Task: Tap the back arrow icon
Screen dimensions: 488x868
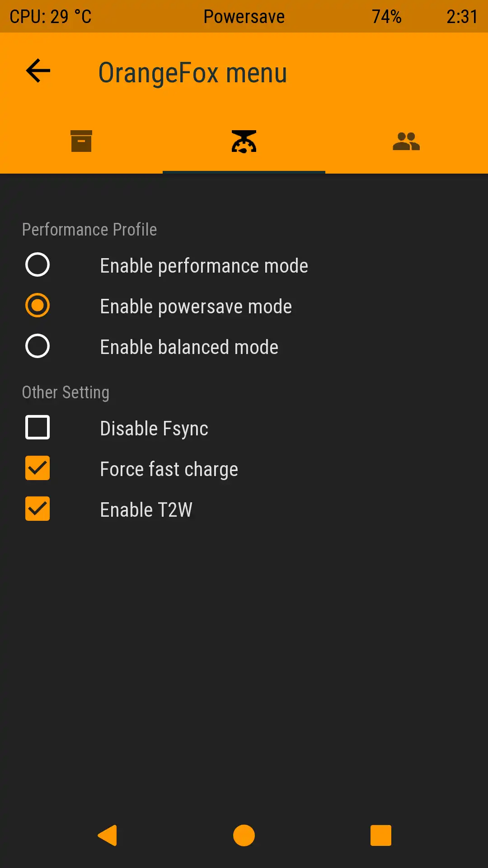Action: (x=38, y=71)
